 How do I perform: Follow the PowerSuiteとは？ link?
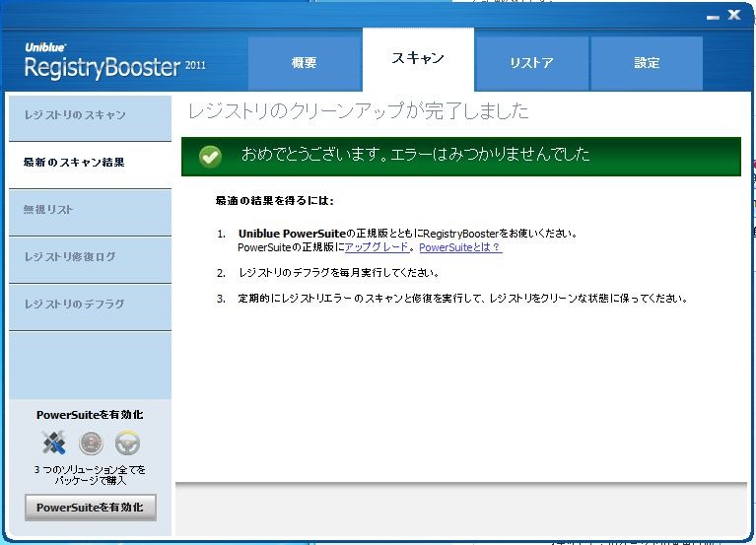(x=460, y=247)
